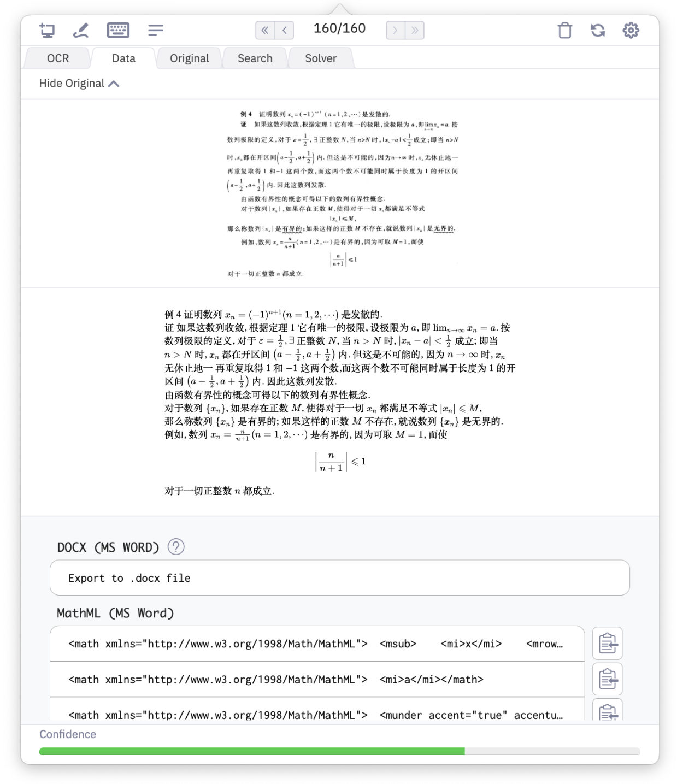Refresh the snip with sync icon
This screenshot has width=677, height=784.
[598, 31]
